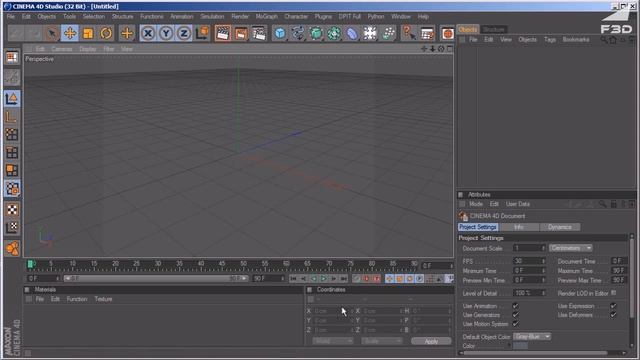Image resolution: width=640 pixels, height=360 pixels.
Task: Open the Render Settings icon
Action: click(259, 33)
